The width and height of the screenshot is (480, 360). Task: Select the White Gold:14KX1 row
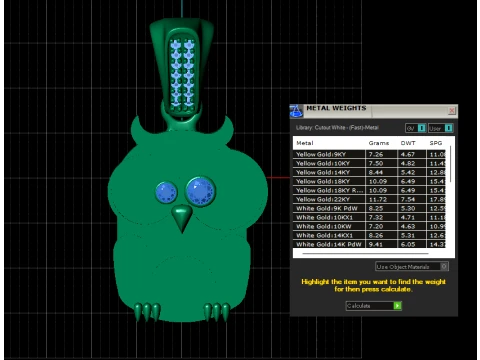369,235
